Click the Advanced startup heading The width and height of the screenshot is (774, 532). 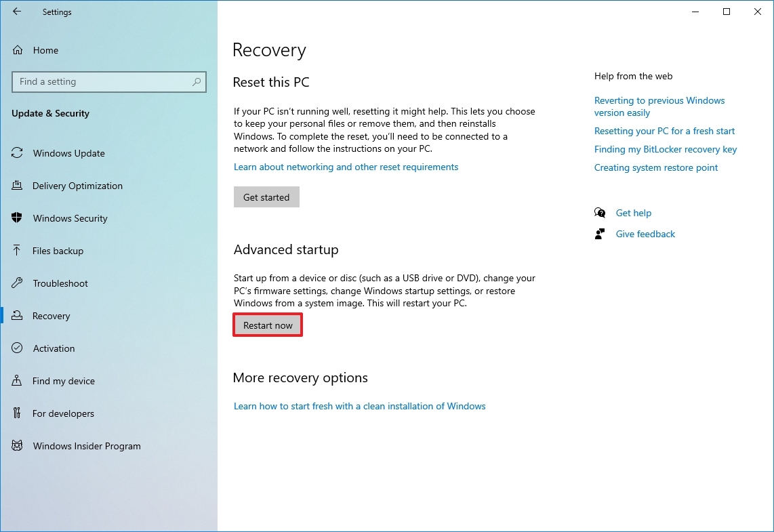click(x=286, y=249)
